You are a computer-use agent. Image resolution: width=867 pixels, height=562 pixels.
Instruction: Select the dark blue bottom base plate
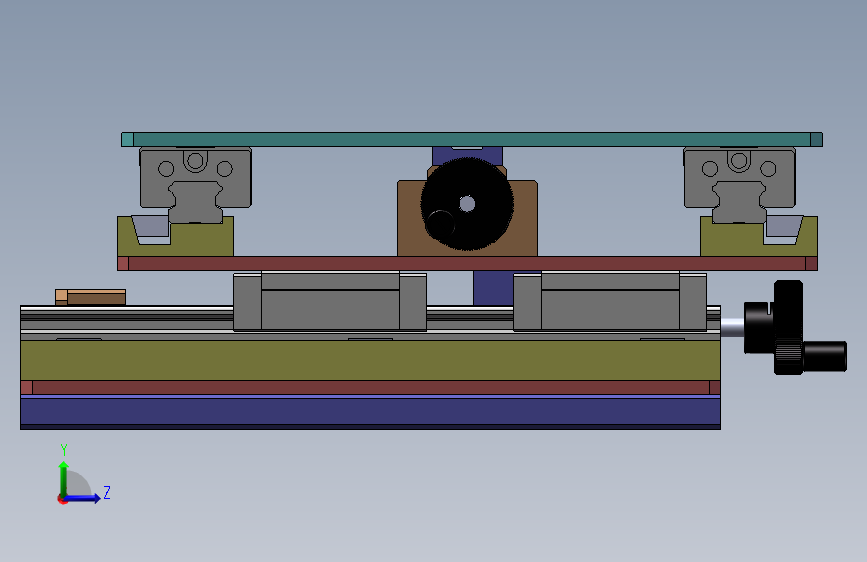click(x=370, y=412)
